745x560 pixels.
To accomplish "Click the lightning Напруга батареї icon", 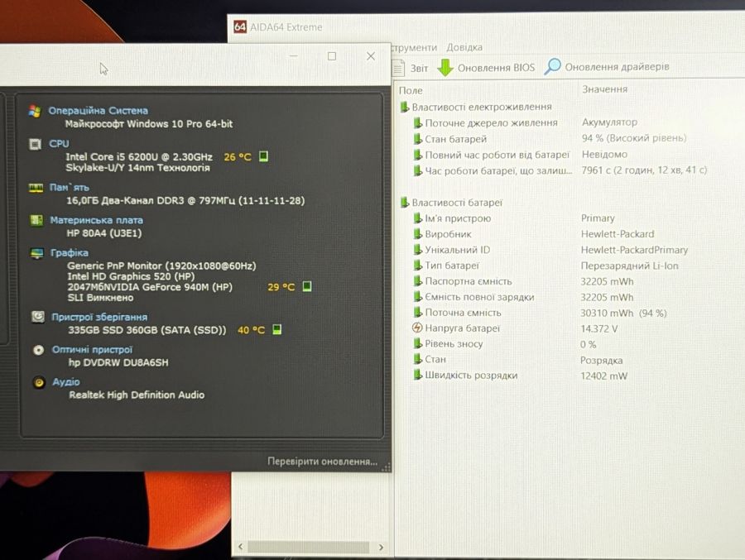I will (x=417, y=328).
